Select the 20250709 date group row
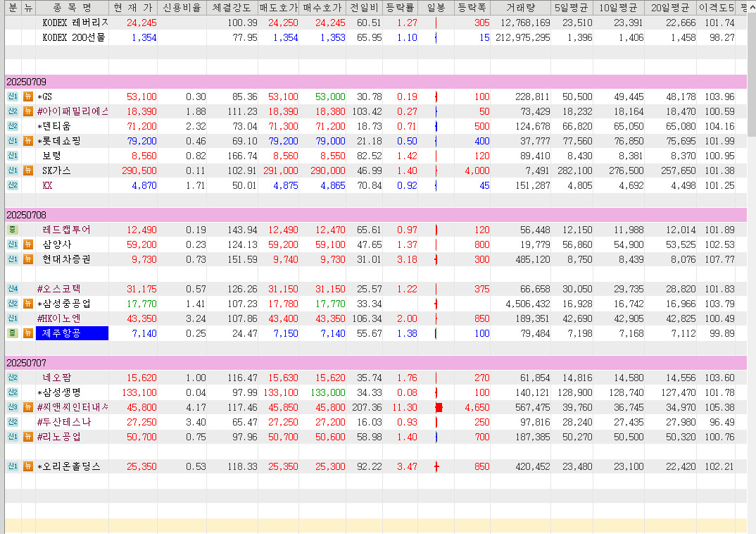This screenshot has width=756, height=534. 376,82
